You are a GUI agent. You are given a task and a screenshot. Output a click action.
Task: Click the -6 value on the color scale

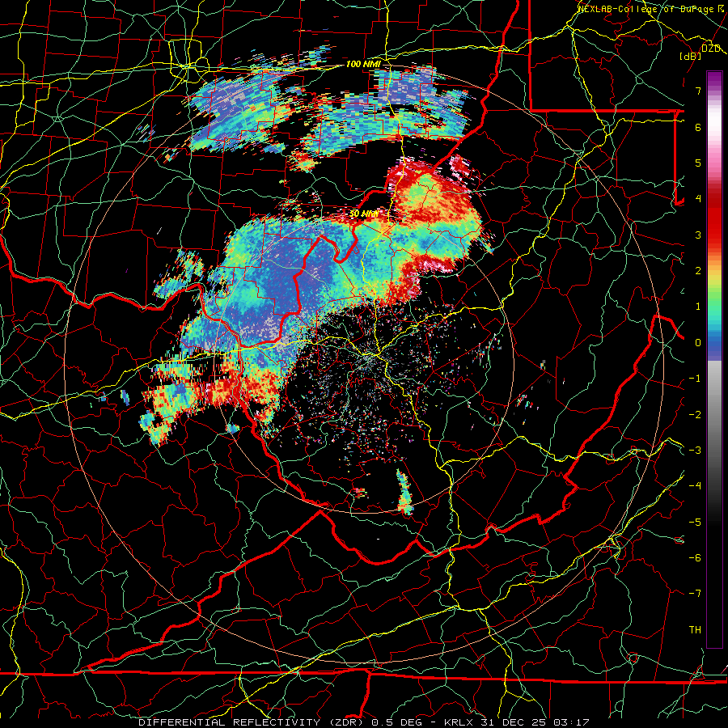[695, 558]
